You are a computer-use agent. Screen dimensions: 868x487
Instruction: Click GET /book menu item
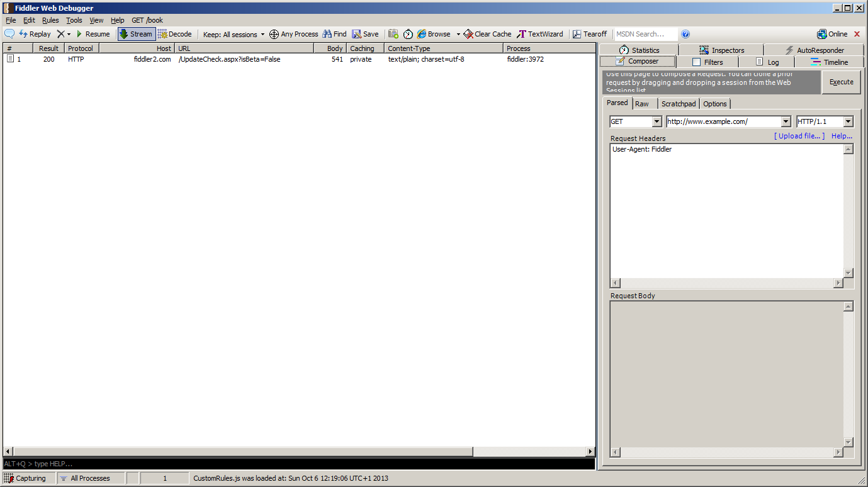pyautogui.click(x=147, y=20)
